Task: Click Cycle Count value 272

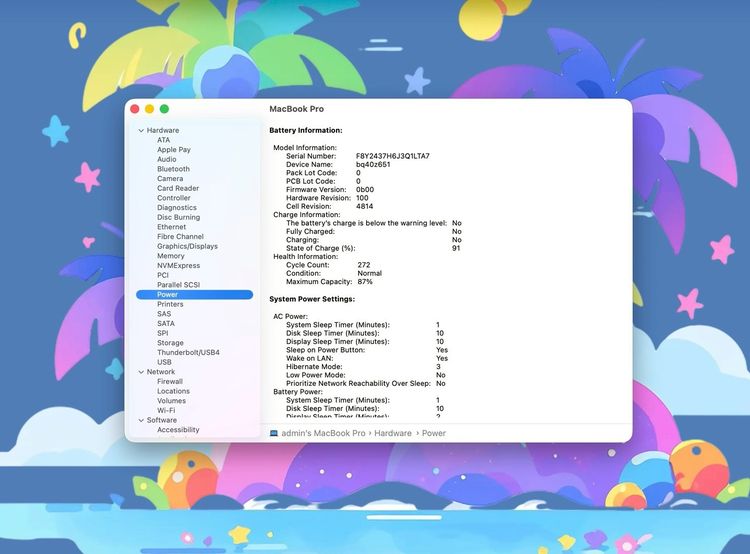Action: pos(364,265)
